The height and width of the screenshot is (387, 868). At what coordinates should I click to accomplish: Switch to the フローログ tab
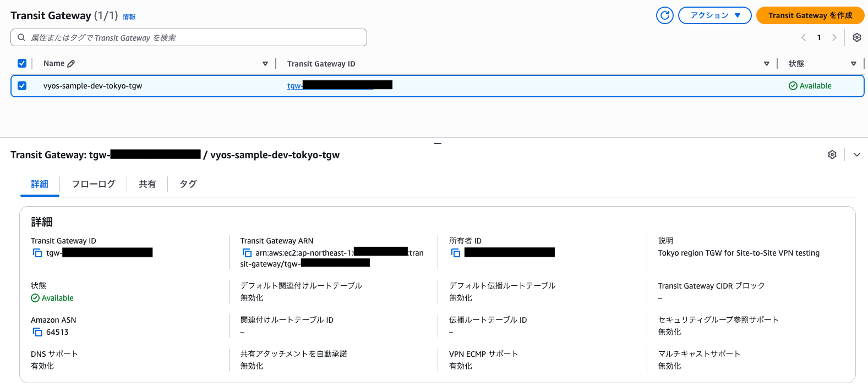(x=94, y=184)
